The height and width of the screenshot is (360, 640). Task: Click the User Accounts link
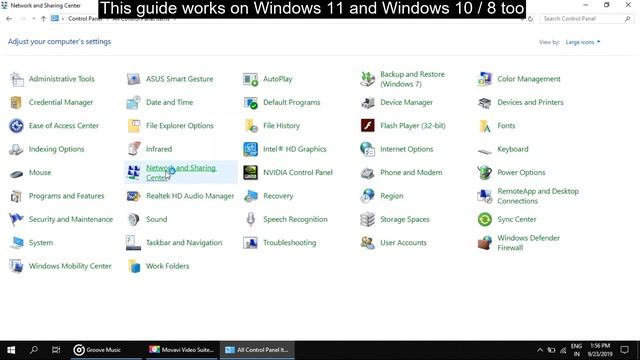pos(403,243)
